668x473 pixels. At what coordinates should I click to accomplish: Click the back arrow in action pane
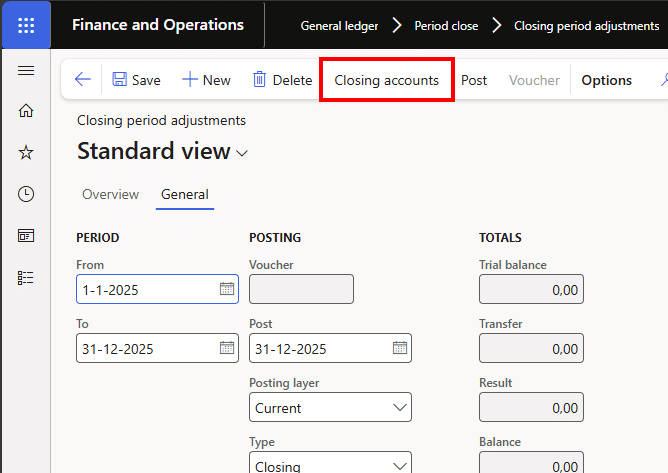(83, 79)
